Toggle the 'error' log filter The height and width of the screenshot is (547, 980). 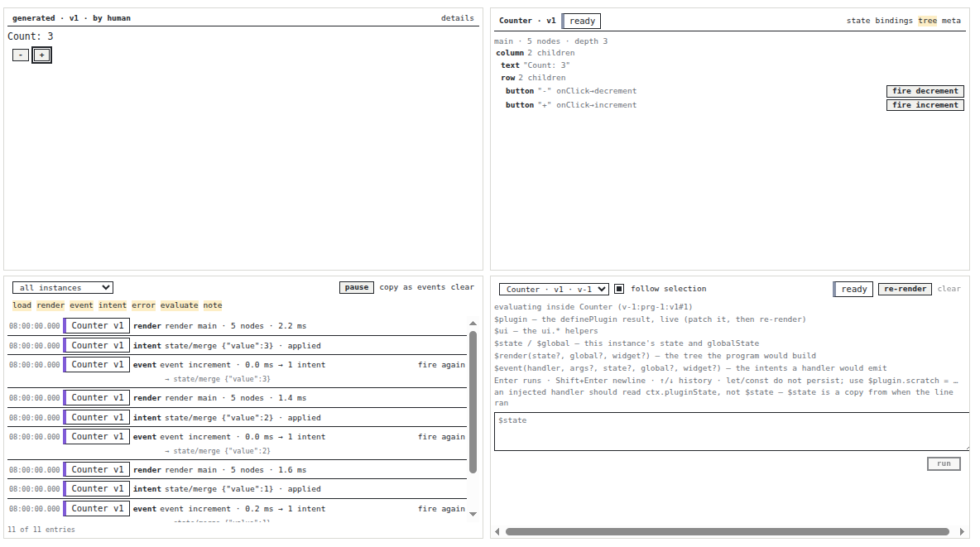point(143,305)
